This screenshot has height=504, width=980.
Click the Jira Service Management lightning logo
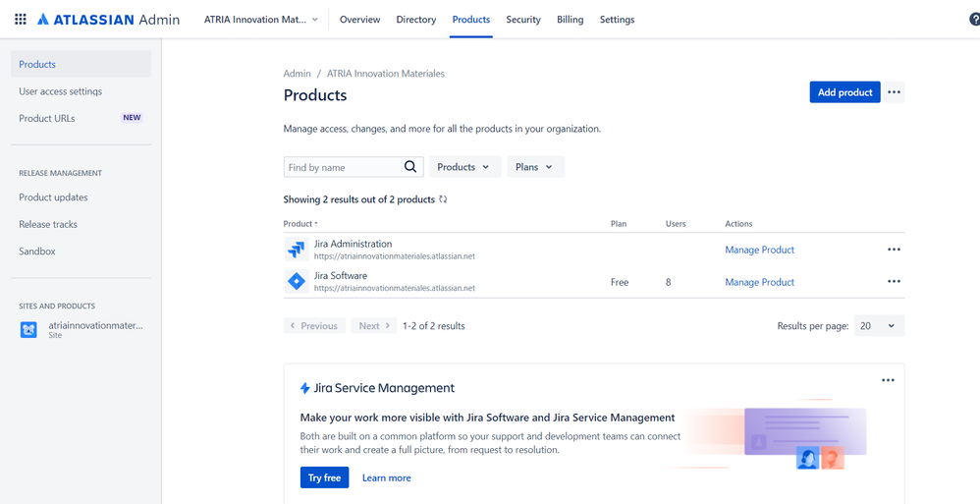305,388
